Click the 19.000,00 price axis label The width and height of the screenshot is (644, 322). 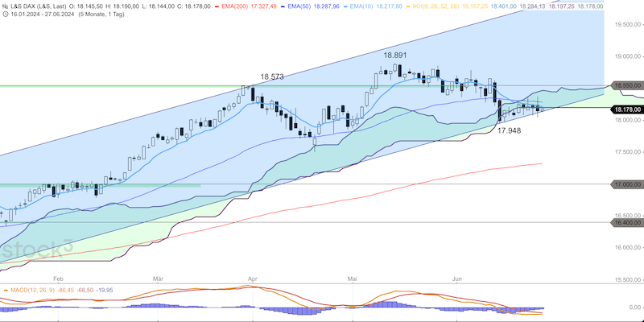click(x=628, y=56)
